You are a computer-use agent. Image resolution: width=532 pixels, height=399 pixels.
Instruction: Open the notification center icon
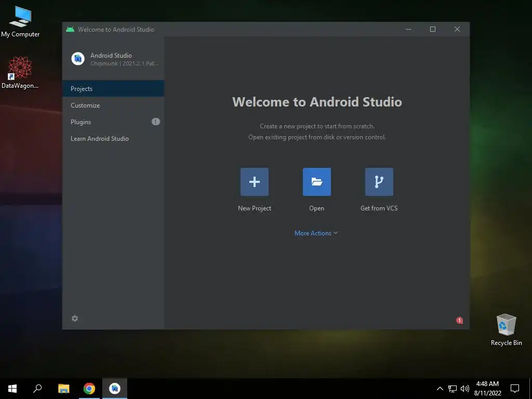click(515, 389)
